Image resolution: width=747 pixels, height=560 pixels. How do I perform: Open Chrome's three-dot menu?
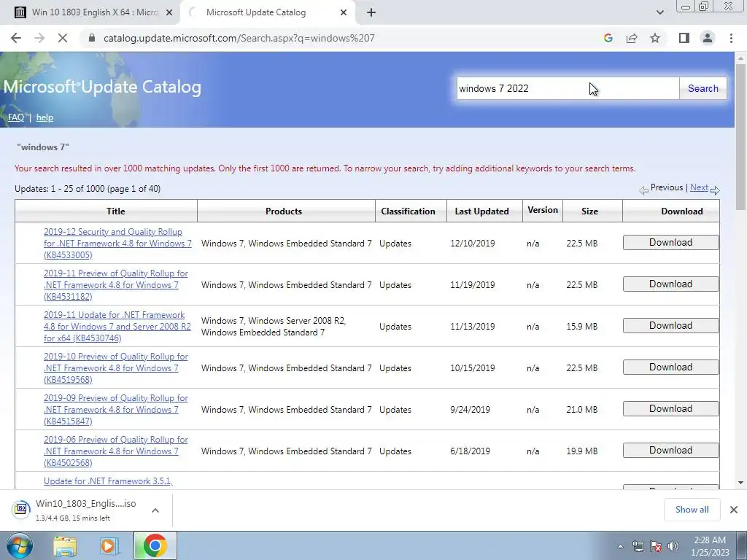coord(731,38)
